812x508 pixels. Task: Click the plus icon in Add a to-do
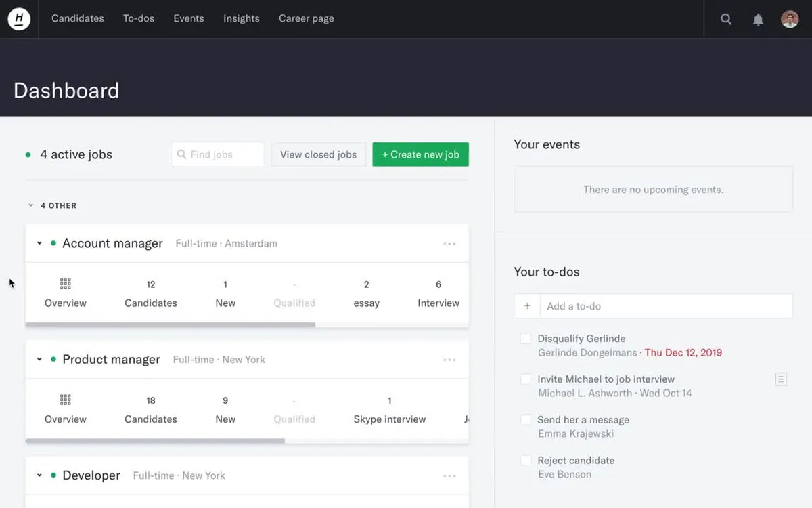click(x=527, y=306)
